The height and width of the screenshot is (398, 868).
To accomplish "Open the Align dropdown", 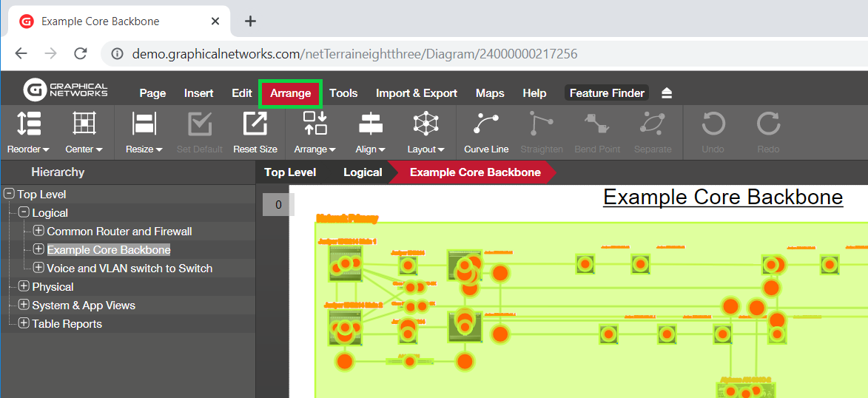I will coord(370,149).
